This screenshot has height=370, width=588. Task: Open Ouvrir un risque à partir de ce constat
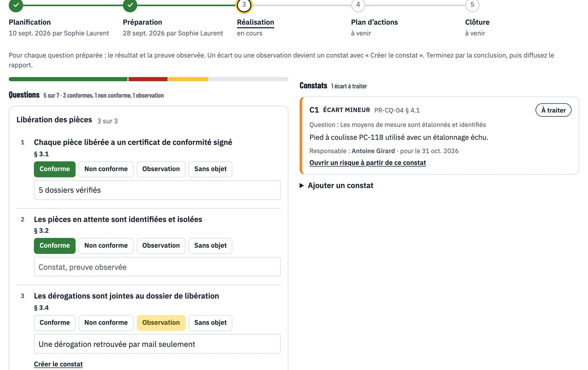coord(367,163)
